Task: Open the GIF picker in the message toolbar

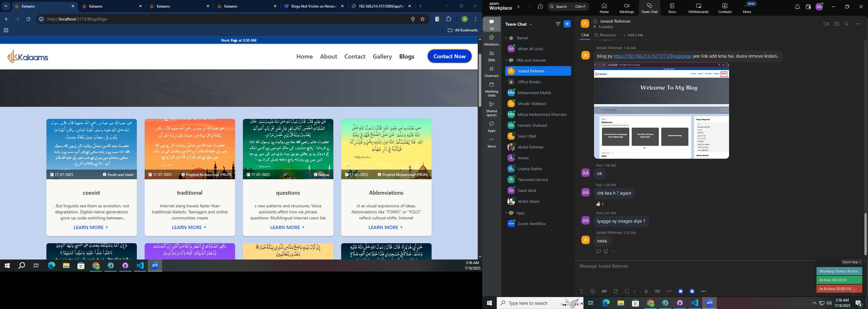Action: click(x=604, y=291)
